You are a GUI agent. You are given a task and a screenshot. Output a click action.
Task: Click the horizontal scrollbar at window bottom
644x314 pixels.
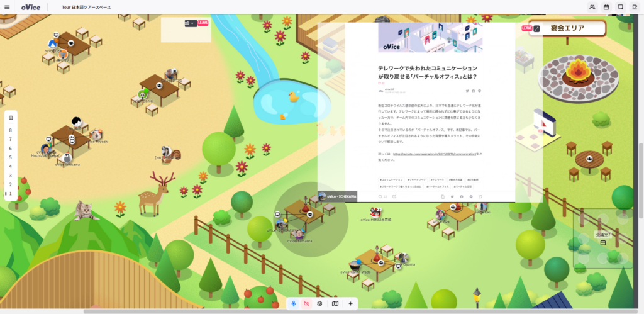pos(359,311)
